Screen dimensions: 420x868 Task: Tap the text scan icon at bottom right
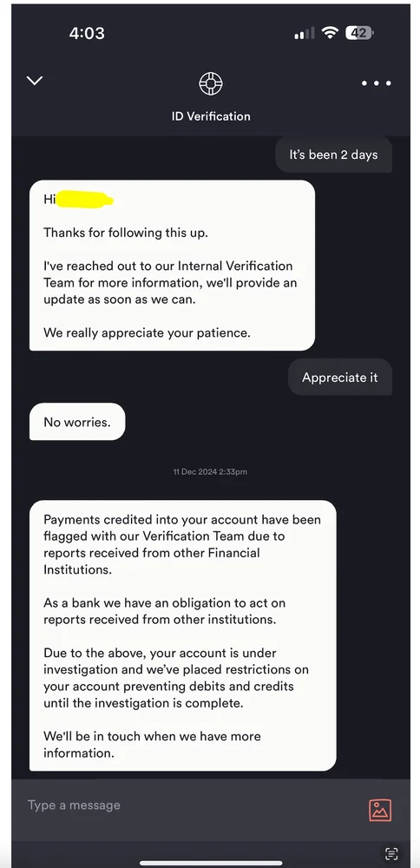(391, 853)
